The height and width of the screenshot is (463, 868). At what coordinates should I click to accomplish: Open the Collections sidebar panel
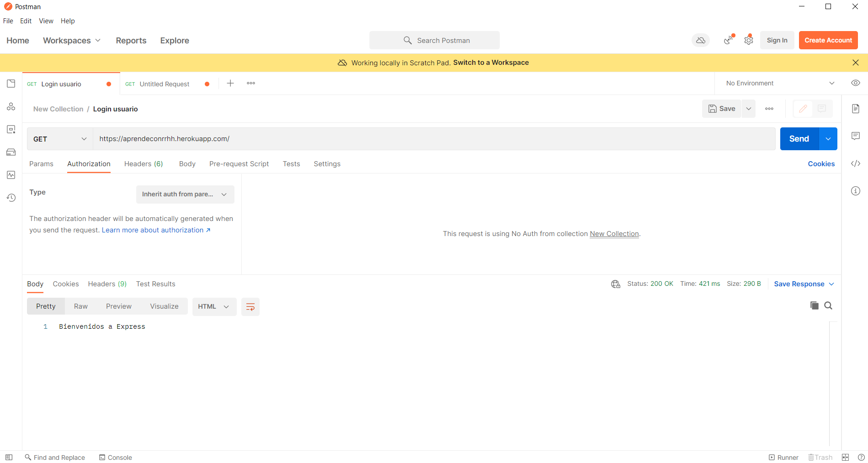[x=11, y=84]
